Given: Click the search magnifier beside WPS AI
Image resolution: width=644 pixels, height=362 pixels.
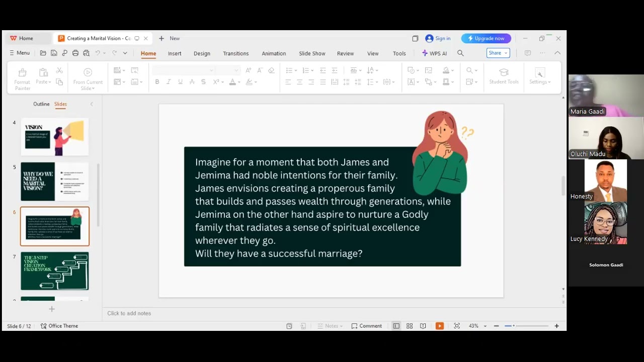Looking at the screenshot, I should (x=460, y=53).
